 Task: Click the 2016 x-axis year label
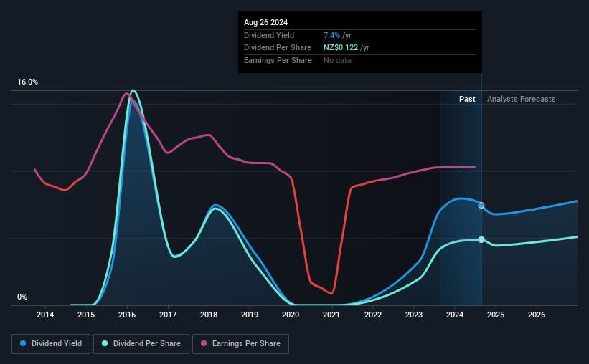point(127,315)
